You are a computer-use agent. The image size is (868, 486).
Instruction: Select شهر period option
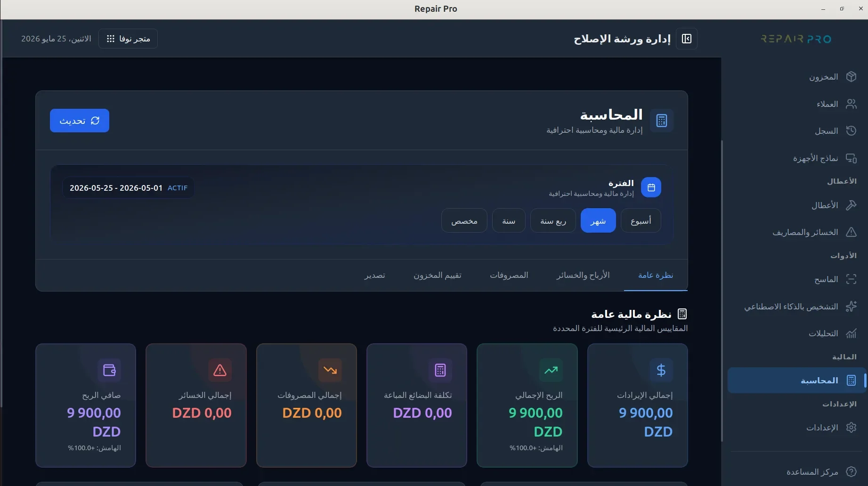click(x=598, y=220)
